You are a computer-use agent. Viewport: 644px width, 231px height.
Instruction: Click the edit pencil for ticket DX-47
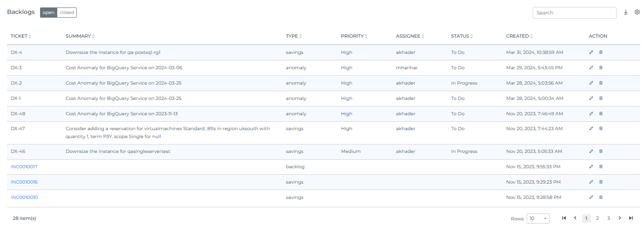(591, 129)
